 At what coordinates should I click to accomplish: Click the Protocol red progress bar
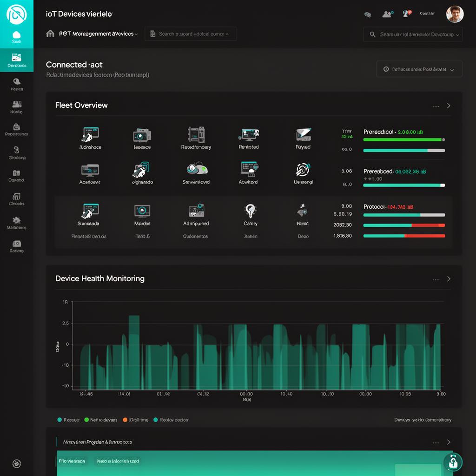coord(404,214)
